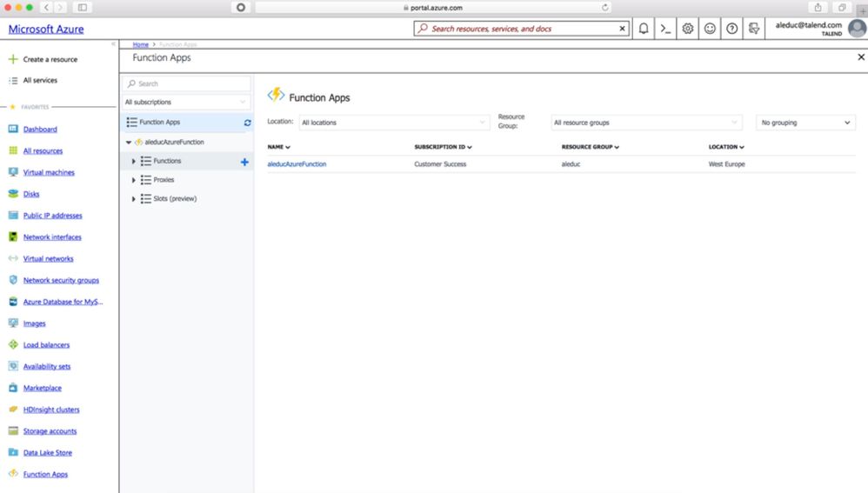Open aleducAzureFunction link in the table
The height and width of the screenshot is (493, 868).
(x=297, y=164)
